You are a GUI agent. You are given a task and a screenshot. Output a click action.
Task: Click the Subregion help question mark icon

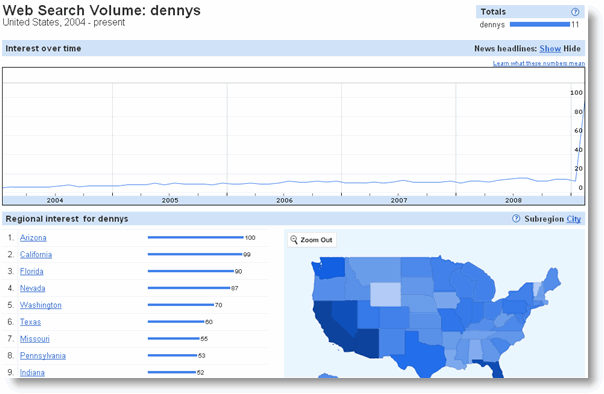pyautogui.click(x=516, y=218)
